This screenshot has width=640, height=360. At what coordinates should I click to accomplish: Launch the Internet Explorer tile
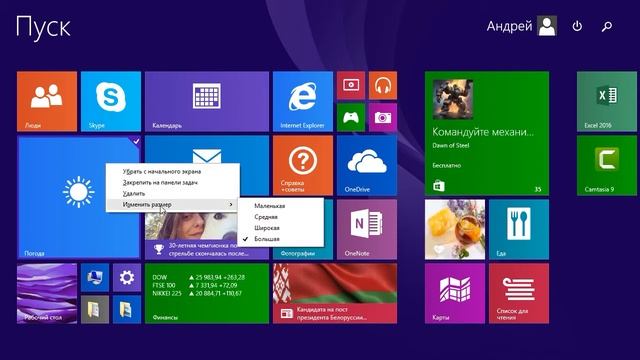click(303, 102)
